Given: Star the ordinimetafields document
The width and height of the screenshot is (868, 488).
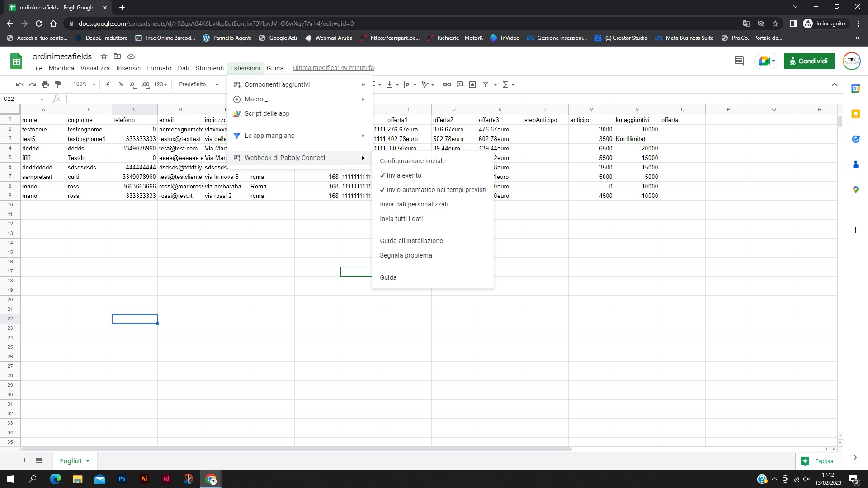Looking at the screenshot, I should [104, 56].
